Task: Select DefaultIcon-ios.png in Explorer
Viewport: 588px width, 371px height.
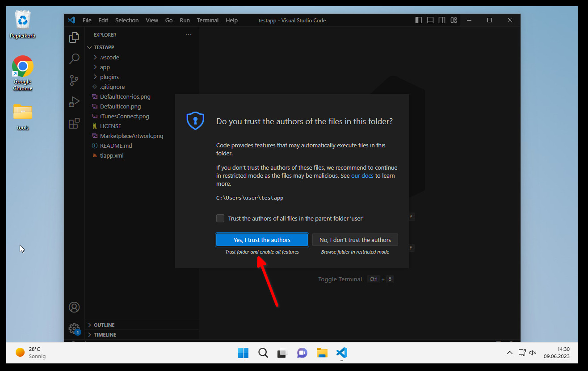Action: 142,96
